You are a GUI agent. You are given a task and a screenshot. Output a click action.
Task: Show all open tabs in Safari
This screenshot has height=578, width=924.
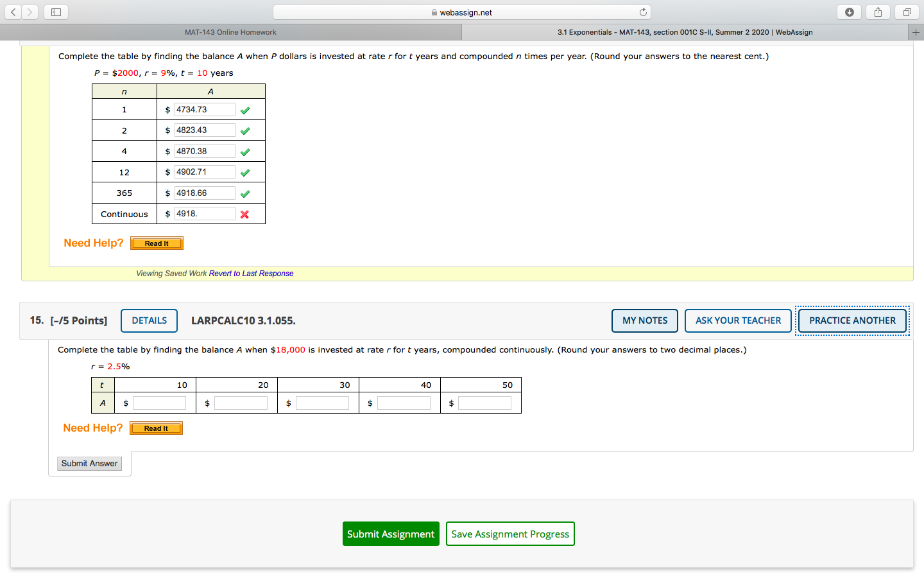tap(906, 12)
